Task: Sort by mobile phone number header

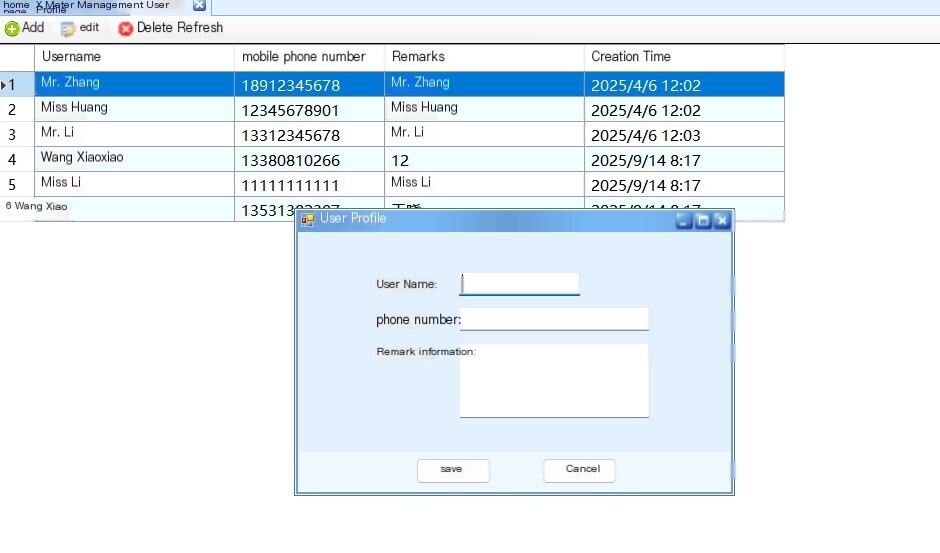Action: tap(309, 57)
